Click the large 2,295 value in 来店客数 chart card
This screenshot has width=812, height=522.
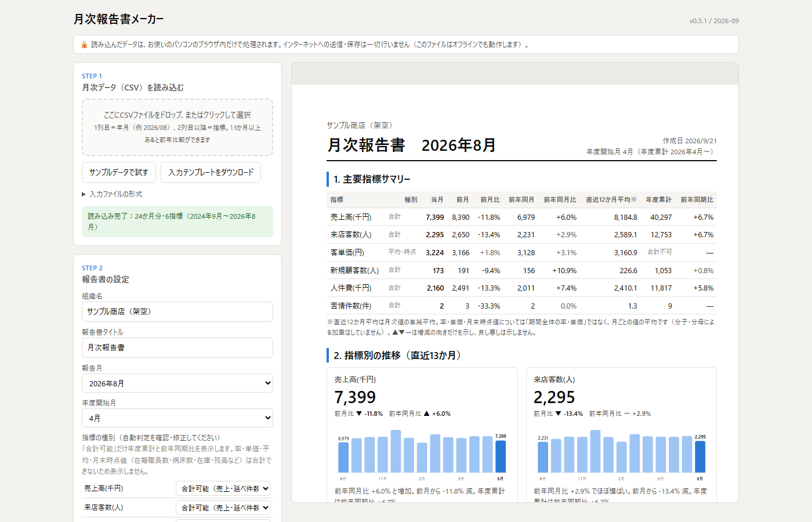pos(554,397)
